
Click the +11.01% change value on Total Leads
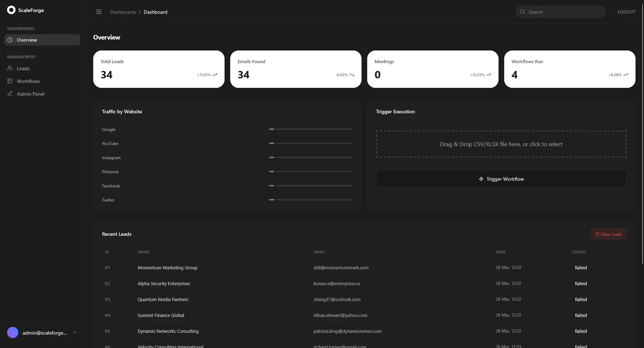point(204,75)
